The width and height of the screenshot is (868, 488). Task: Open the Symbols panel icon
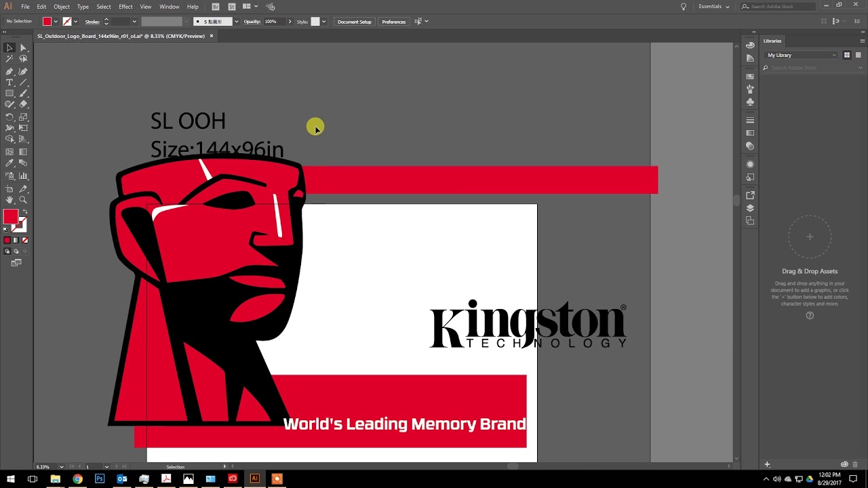750,102
